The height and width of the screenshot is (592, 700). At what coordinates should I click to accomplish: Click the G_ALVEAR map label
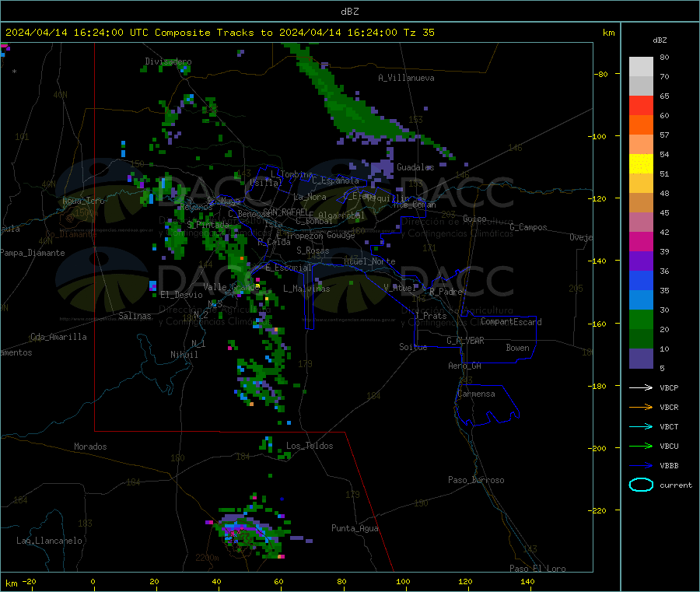(x=465, y=341)
